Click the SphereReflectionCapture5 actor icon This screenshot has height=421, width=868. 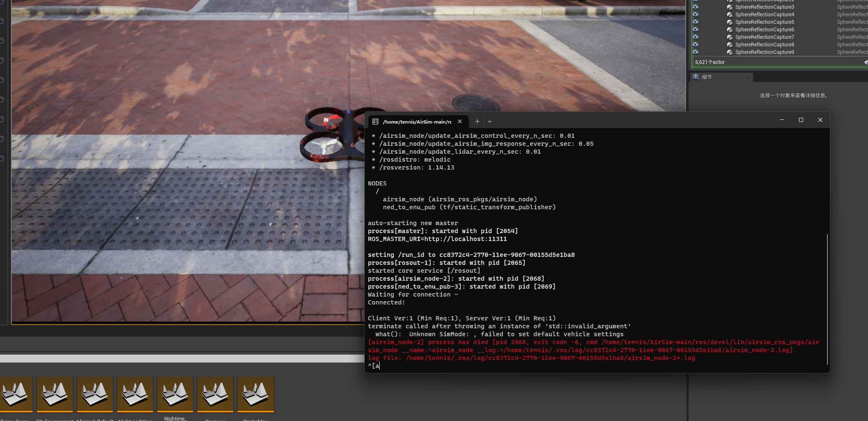(729, 22)
